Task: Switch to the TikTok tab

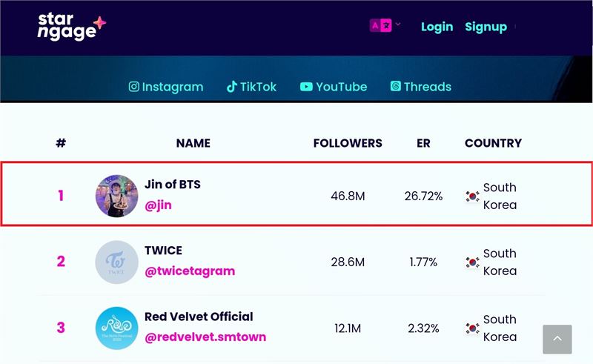Action: 251,87
